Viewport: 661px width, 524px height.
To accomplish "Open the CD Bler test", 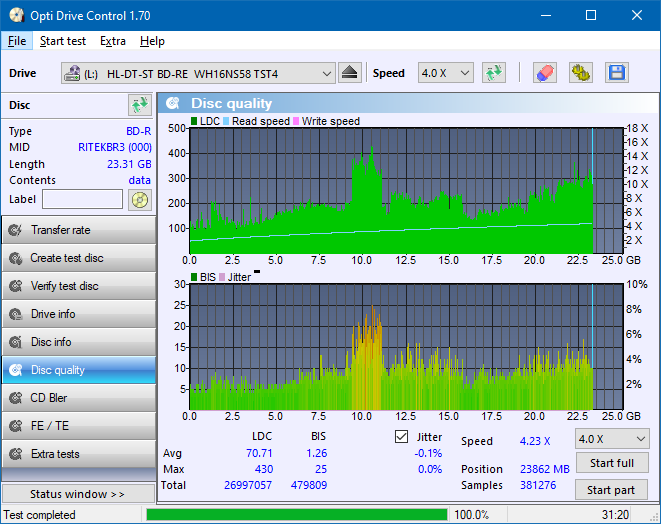I will pyautogui.click(x=79, y=398).
